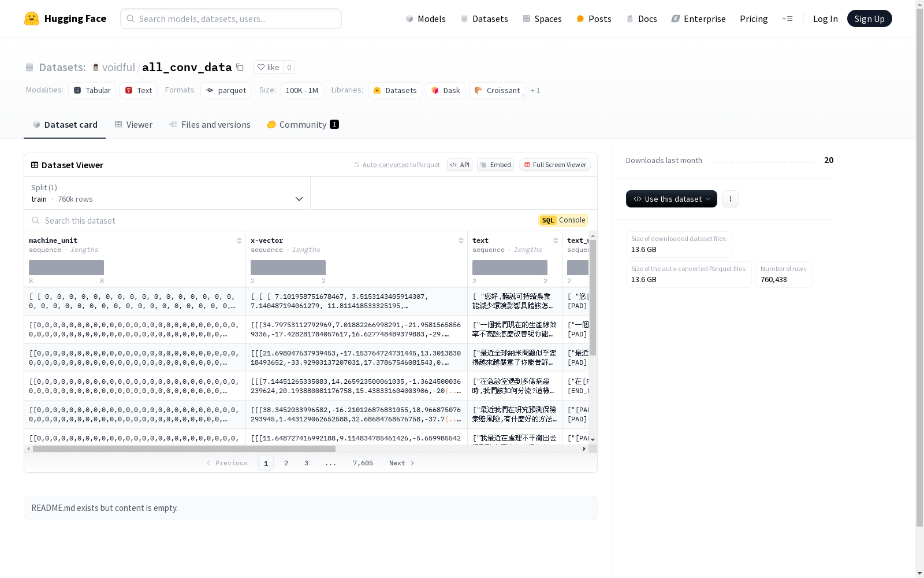Open the Enterprise page

698,18
